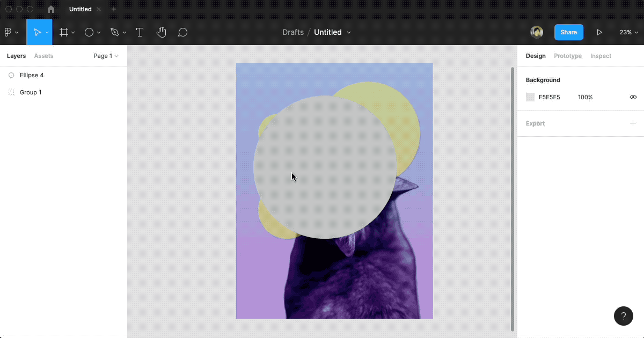Select the Text tool
This screenshot has width=644, height=338.
(140, 32)
